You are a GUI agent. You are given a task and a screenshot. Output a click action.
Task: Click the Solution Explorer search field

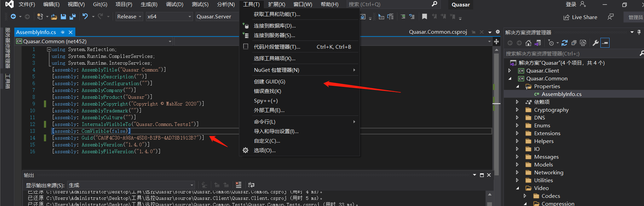pos(571,53)
